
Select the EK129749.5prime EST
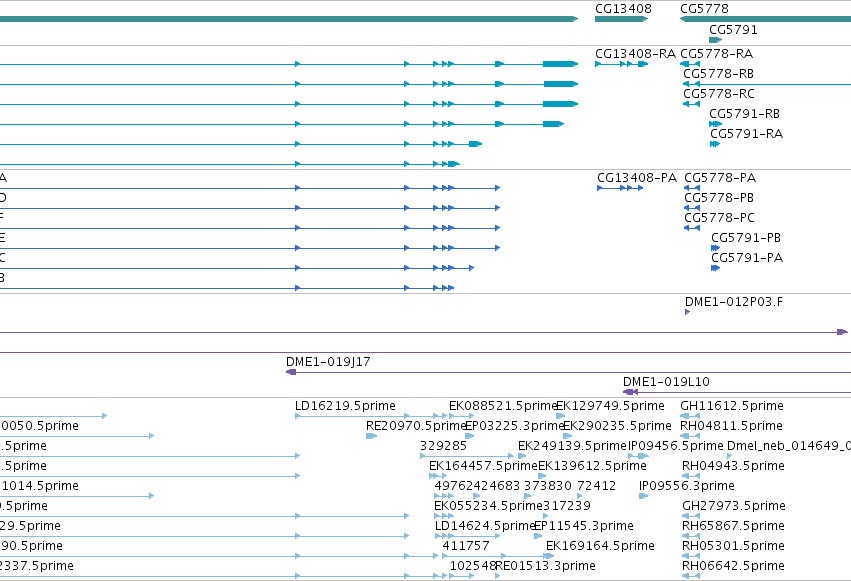click(561, 416)
